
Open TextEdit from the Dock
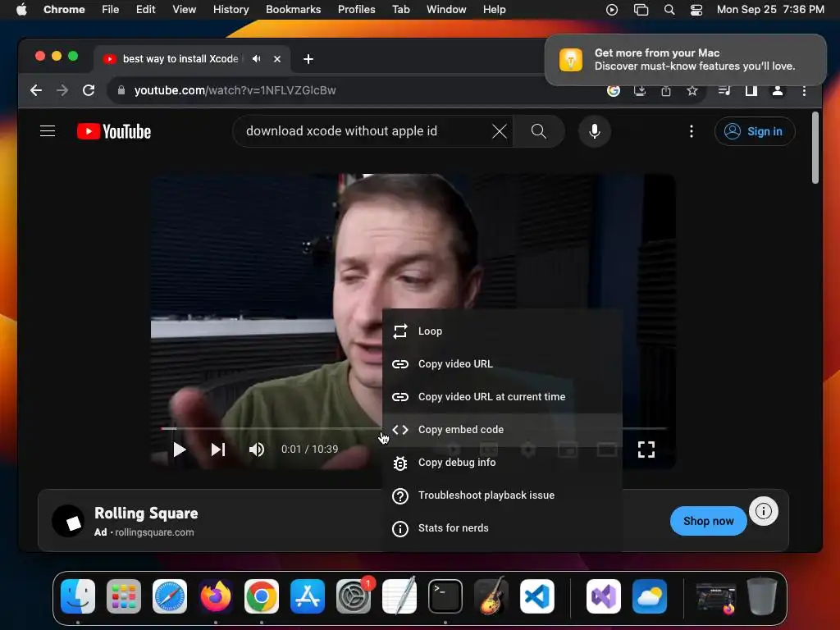click(399, 596)
